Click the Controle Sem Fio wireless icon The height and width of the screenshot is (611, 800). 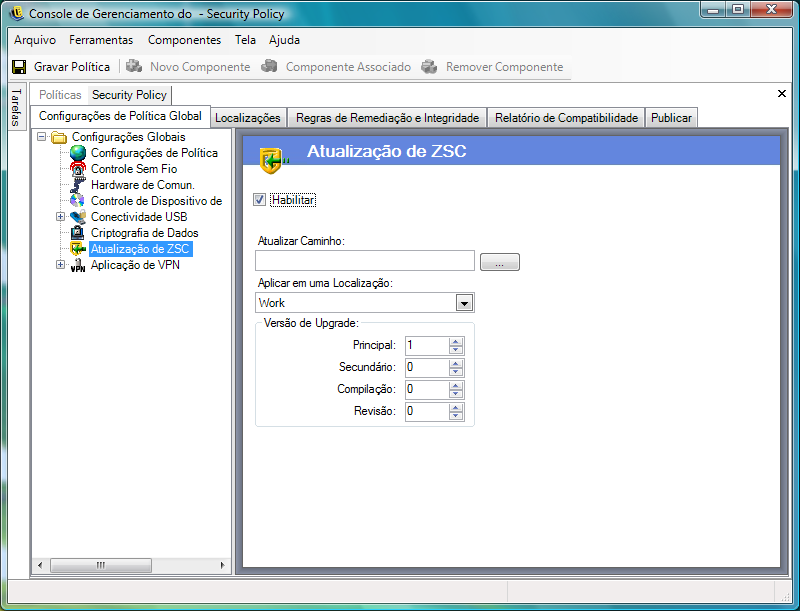pyautogui.click(x=78, y=169)
